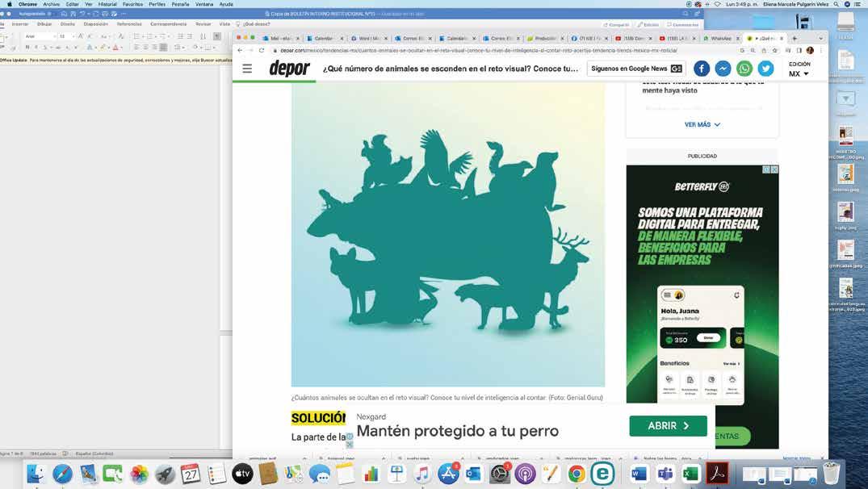This screenshot has height=489, width=868.
Task: Open Microsoft Word in the Dock
Action: pos(639,474)
